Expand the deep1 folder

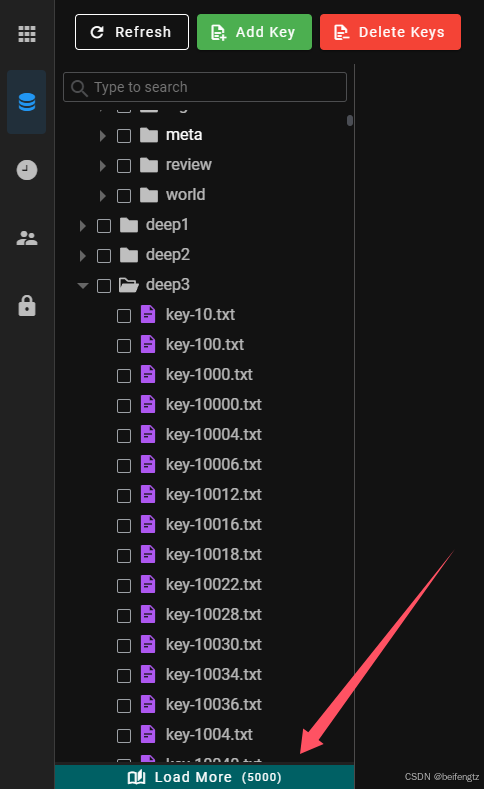tap(83, 226)
